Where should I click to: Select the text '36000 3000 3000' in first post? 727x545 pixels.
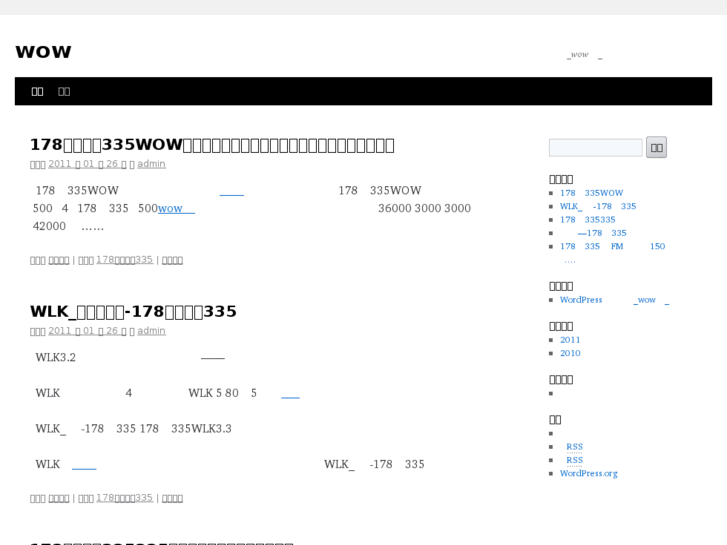click(424, 208)
